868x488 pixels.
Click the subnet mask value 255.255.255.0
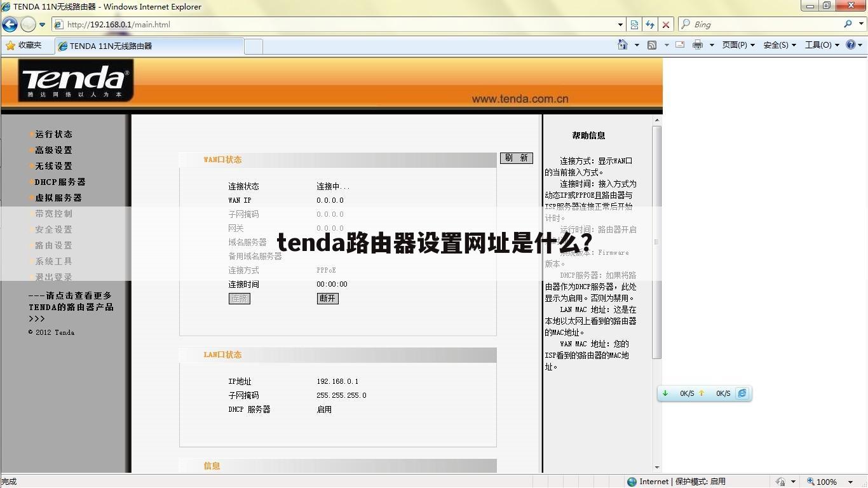341,395
